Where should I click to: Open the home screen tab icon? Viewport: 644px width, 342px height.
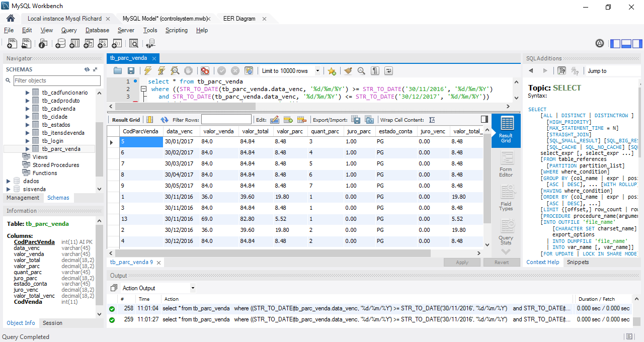[x=10, y=19]
